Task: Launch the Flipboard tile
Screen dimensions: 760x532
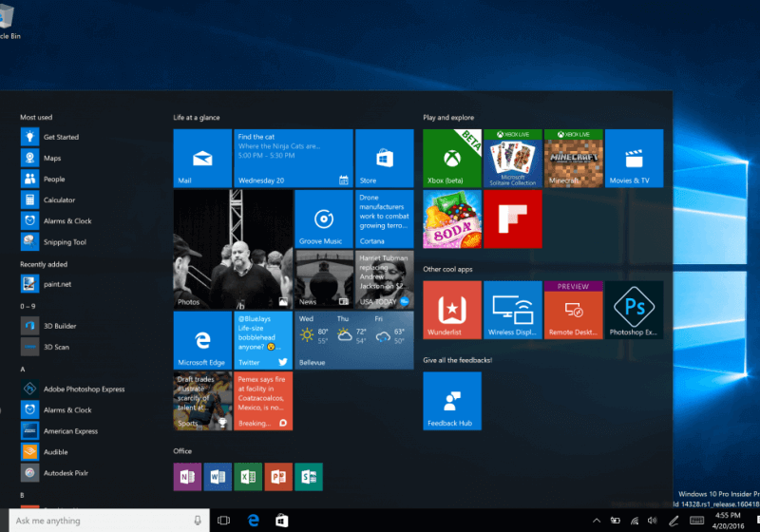Action: click(513, 219)
